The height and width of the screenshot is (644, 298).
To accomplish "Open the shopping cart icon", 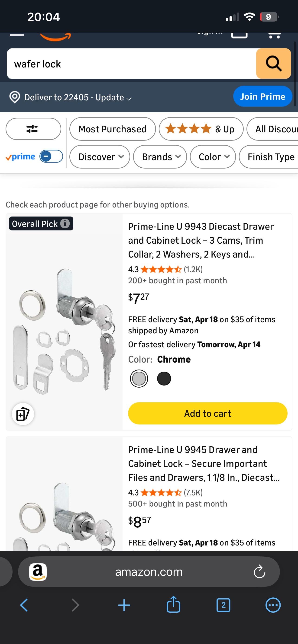I will [x=275, y=35].
